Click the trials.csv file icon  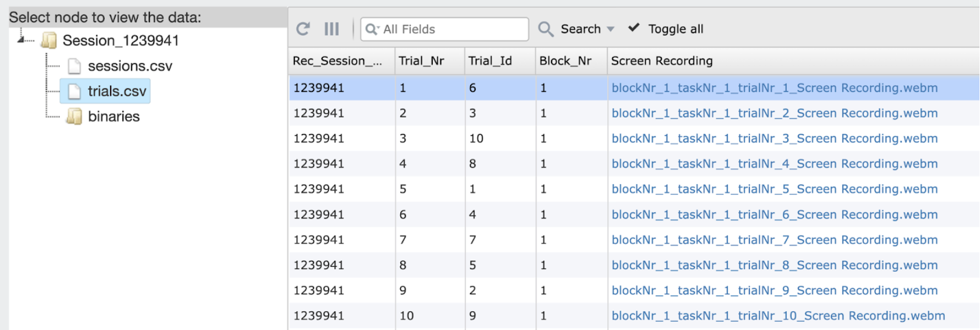[74, 92]
